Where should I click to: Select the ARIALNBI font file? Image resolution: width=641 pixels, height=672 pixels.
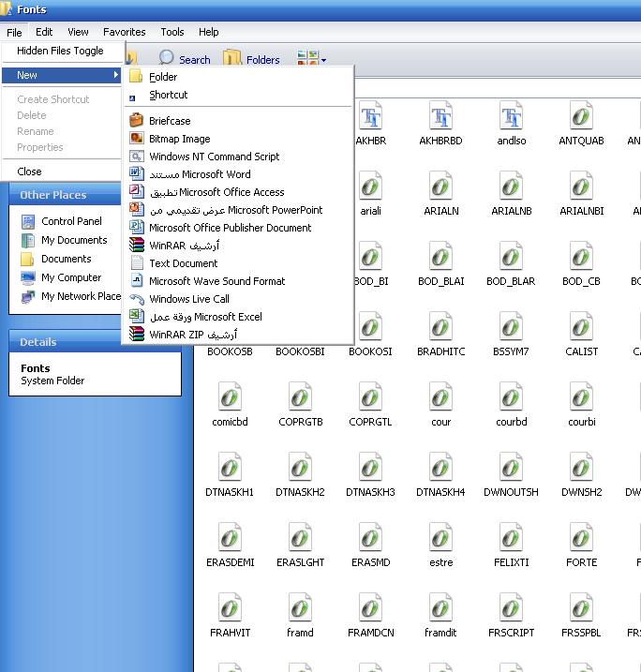581,194
